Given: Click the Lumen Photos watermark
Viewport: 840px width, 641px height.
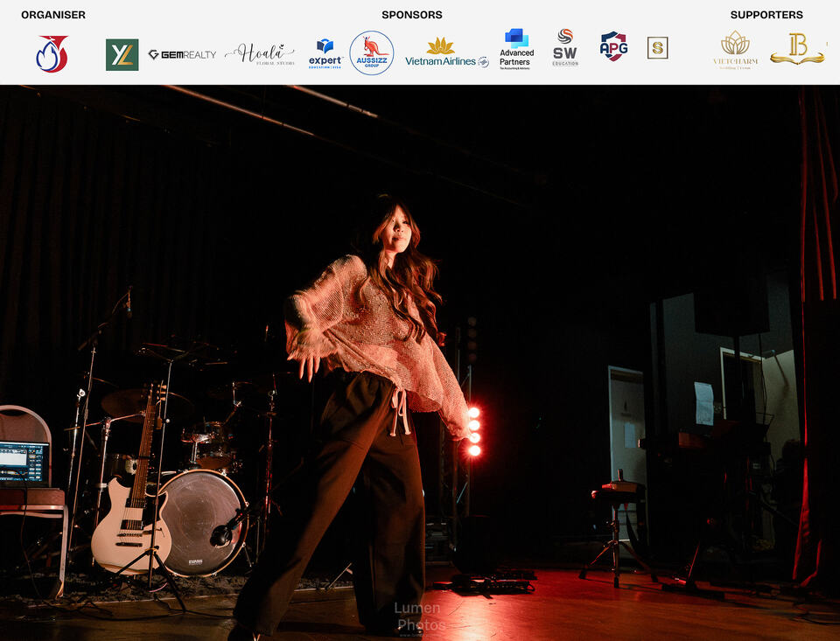Looking at the screenshot, I should pyautogui.click(x=418, y=617).
